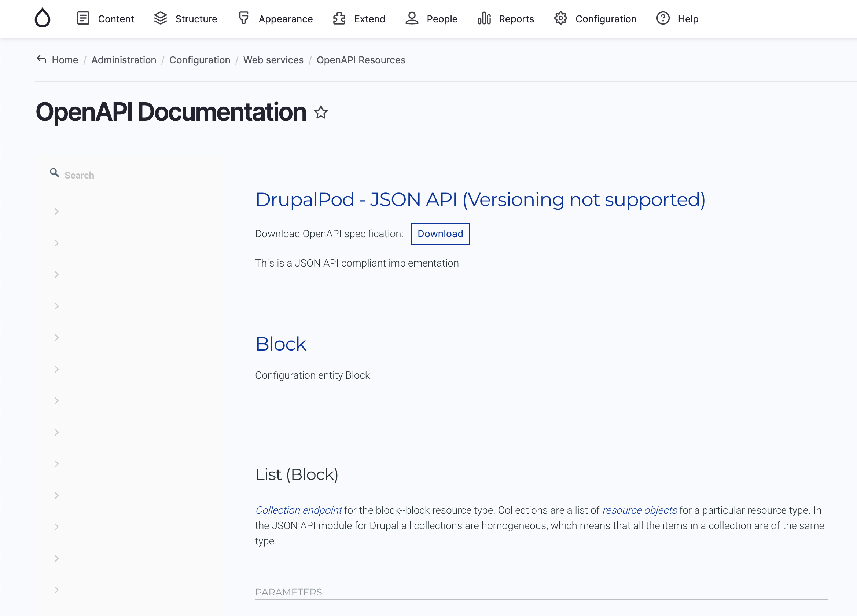Expand the last visible sidebar chevron
Viewport: 857px width, 616px height.
[56, 590]
